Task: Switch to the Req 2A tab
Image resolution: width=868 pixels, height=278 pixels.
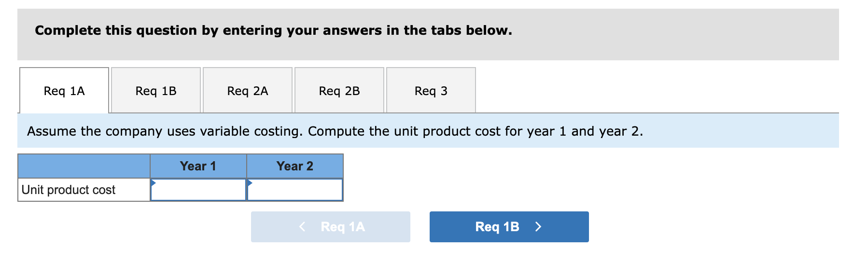Action: click(x=247, y=90)
